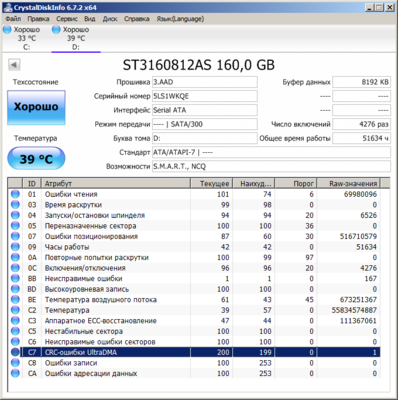
Task: Open the Файл menu
Action: coord(13,19)
